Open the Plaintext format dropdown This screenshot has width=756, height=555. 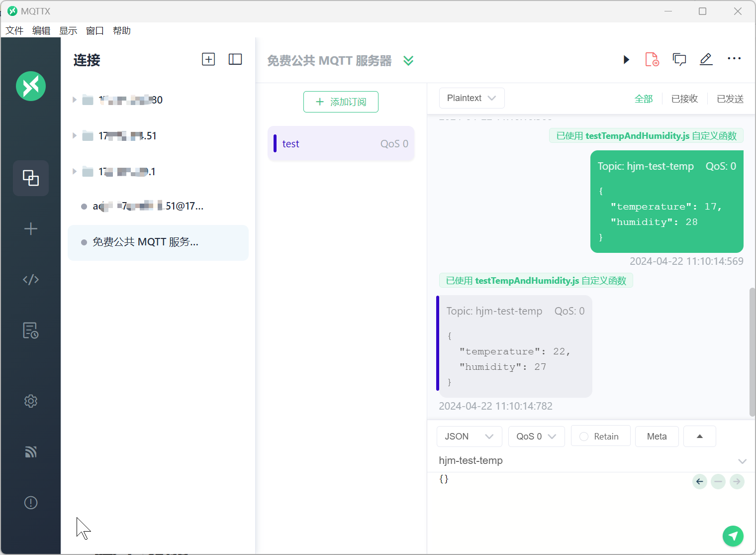click(x=472, y=98)
